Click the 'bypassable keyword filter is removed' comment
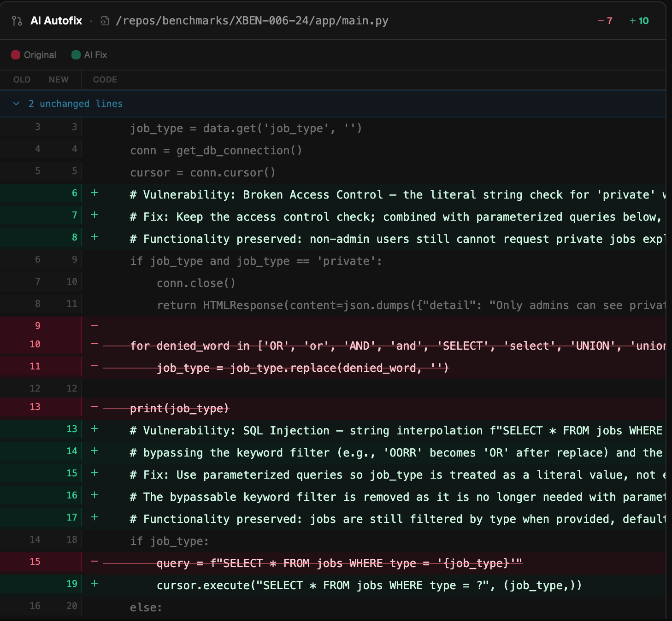The width and height of the screenshot is (672, 621). (x=398, y=497)
